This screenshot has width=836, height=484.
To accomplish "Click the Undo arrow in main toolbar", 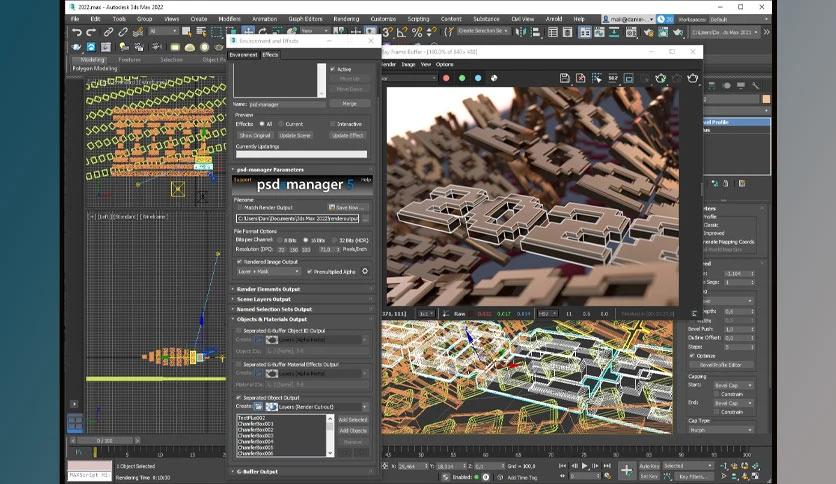I will [77, 33].
